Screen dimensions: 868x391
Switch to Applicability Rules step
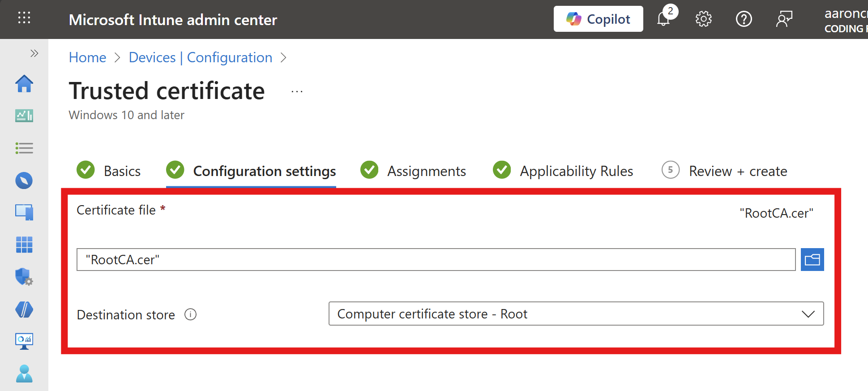(x=563, y=171)
